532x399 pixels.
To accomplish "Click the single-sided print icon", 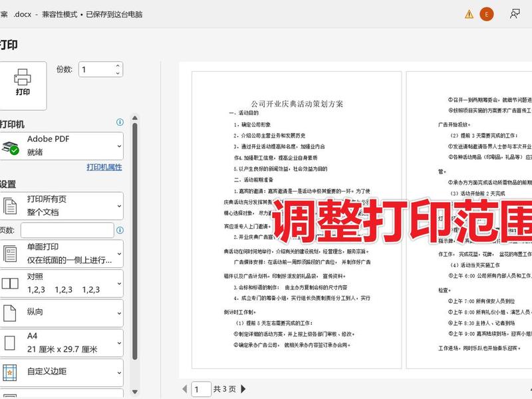I will (x=10, y=254).
